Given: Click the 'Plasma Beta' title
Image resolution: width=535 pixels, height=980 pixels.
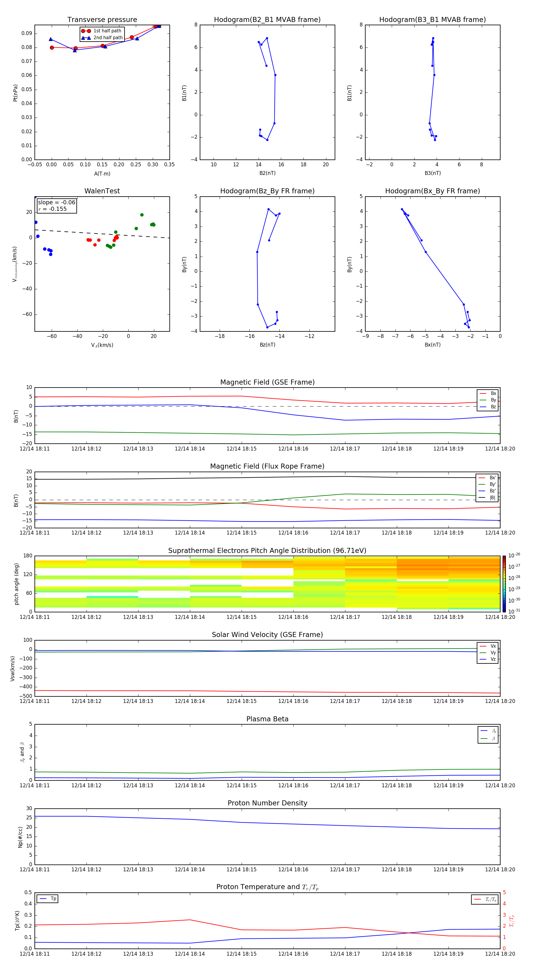Looking at the screenshot, I should 267,719.
